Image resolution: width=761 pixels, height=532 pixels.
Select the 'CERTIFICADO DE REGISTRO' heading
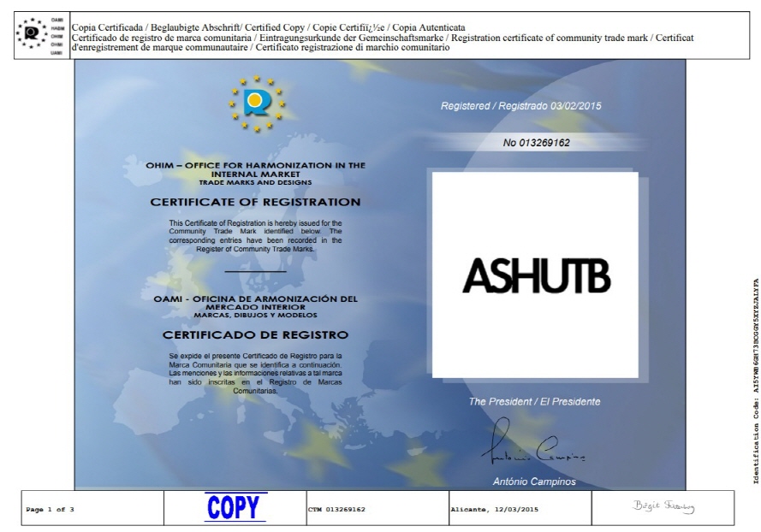(x=255, y=334)
